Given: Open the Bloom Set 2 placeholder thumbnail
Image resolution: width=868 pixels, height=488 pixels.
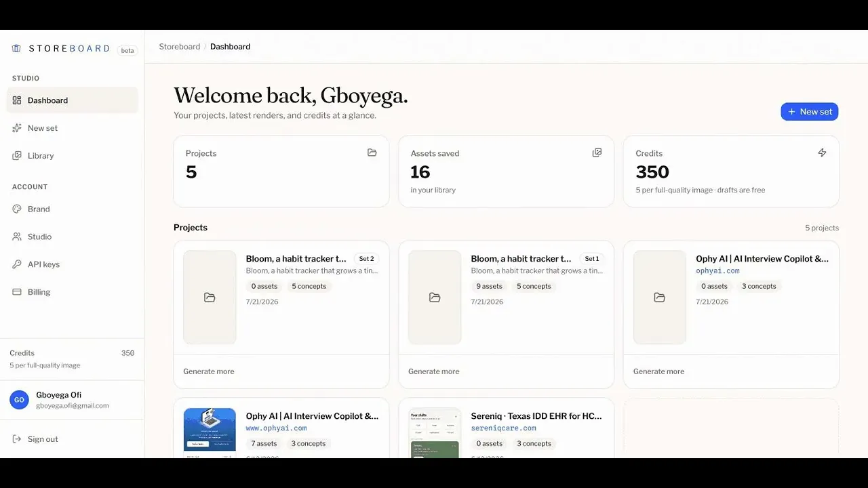Looking at the screenshot, I should pos(210,298).
